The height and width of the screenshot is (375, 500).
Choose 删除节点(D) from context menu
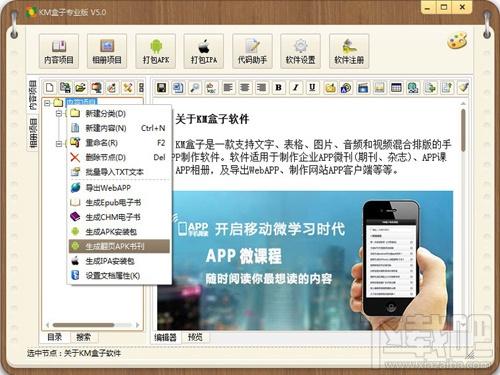(119, 157)
